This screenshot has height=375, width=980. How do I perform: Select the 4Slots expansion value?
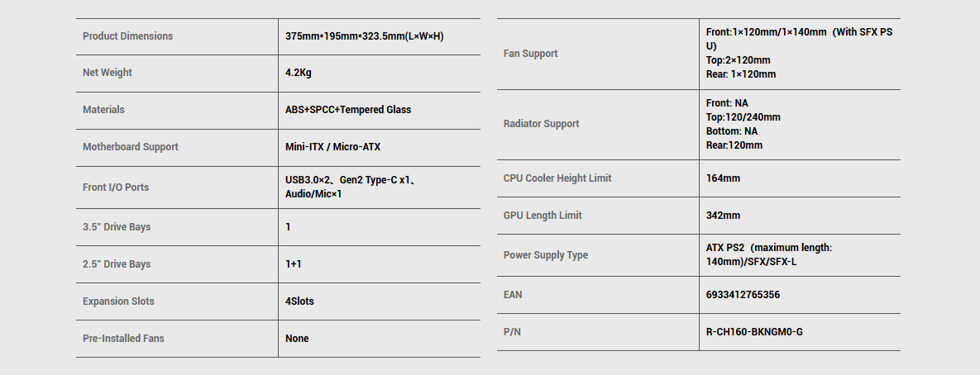tap(299, 301)
